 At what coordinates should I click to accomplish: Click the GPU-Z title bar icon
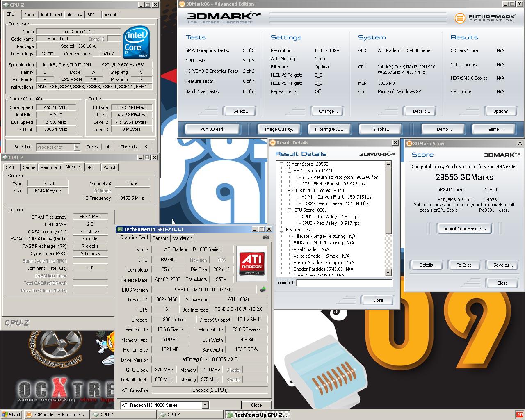[x=120, y=229]
